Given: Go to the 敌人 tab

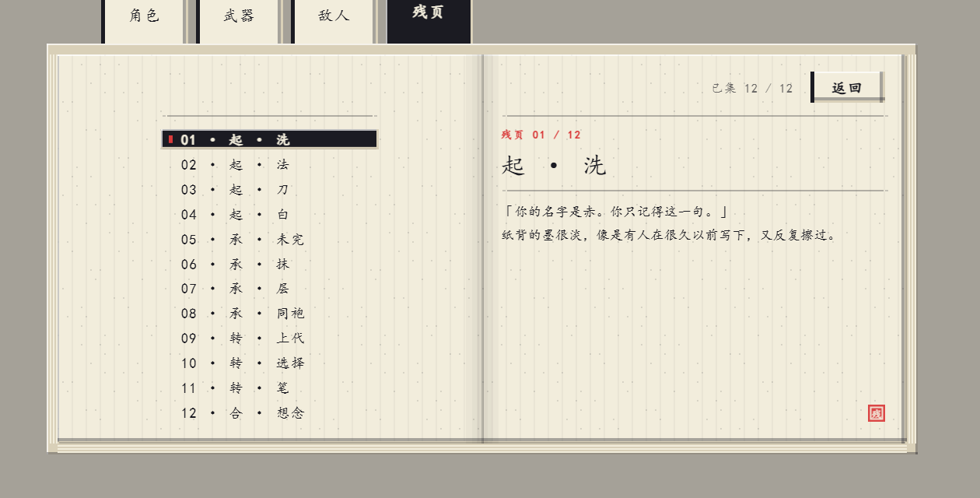Looking at the screenshot, I should pyautogui.click(x=334, y=21).
